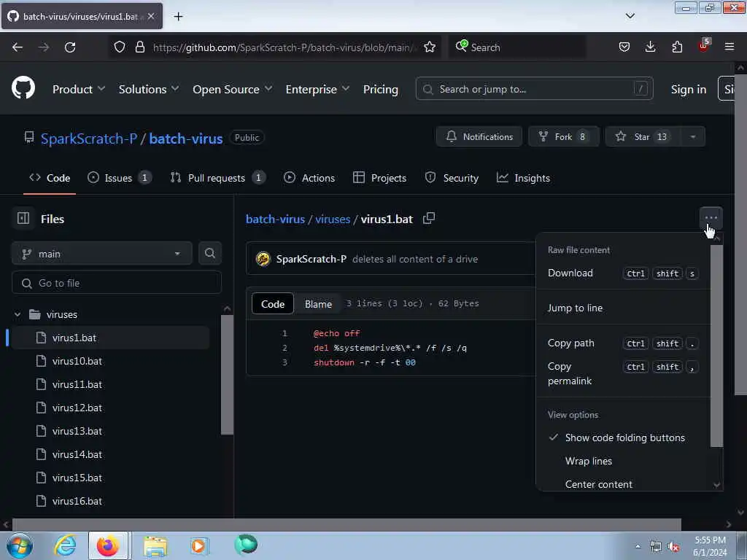Click the Search or jump to field
This screenshot has height=560, width=747.
(x=534, y=88)
